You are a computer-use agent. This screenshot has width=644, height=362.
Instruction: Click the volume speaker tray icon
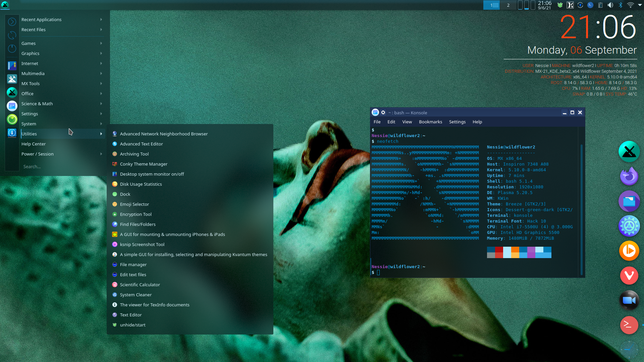click(610, 5)
